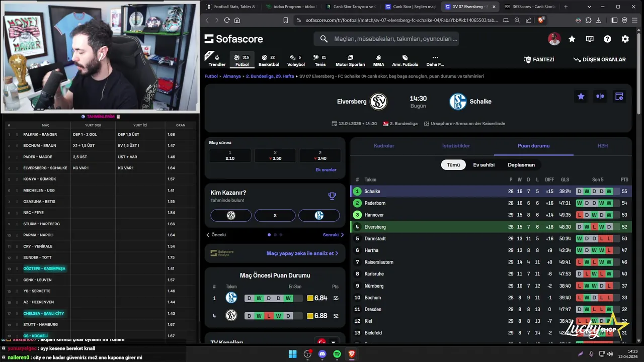Open Spotify from taskbar

pos(337,354)
